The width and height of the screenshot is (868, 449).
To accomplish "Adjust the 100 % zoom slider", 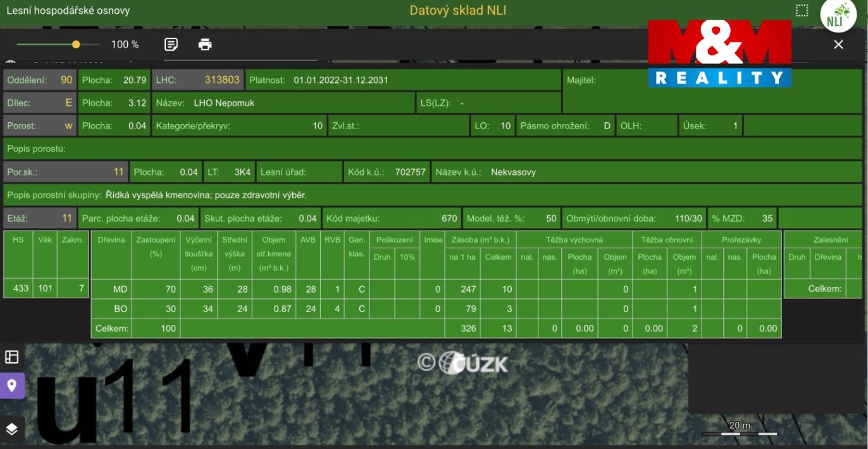I will 58,44.
